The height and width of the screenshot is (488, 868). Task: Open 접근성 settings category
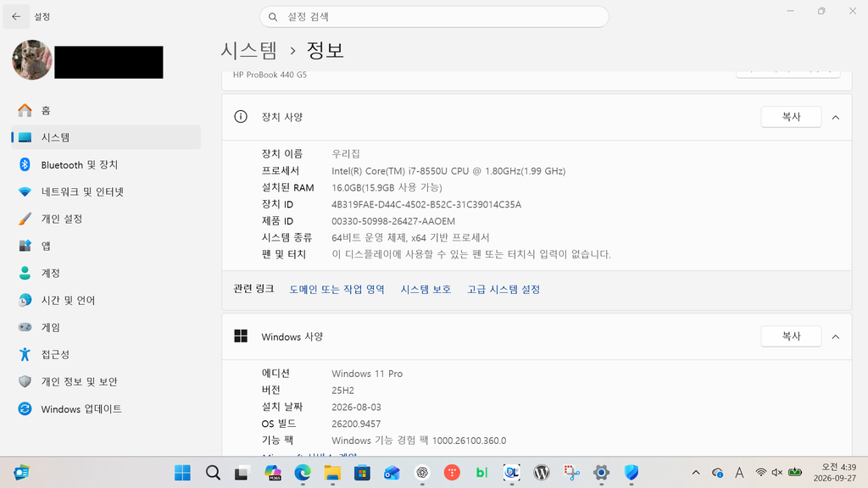106,354
